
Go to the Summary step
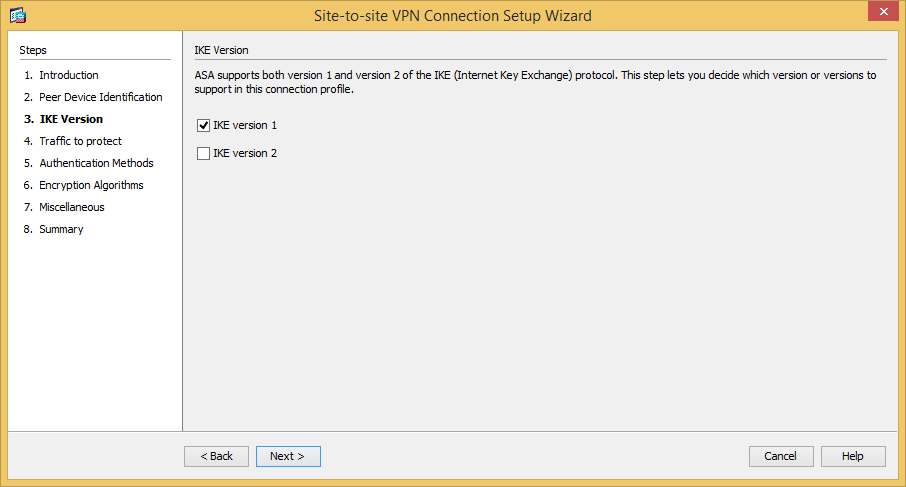(x=54, y=229)
